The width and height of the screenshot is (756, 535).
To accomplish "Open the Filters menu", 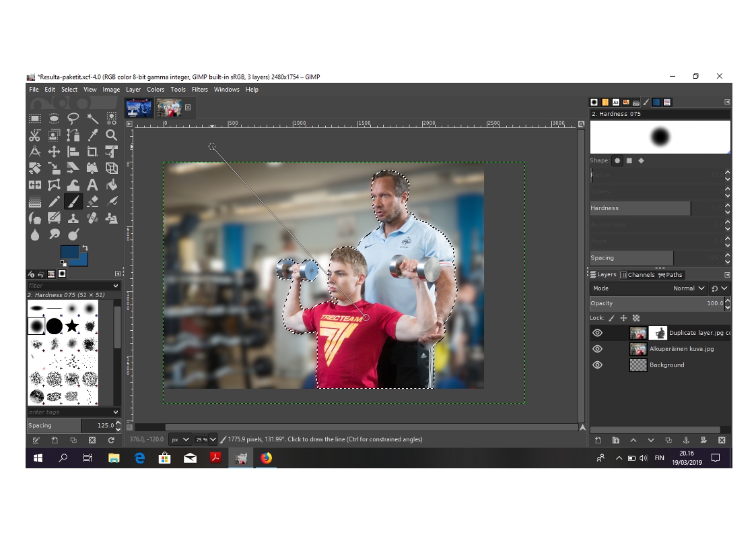I will 199,90.
